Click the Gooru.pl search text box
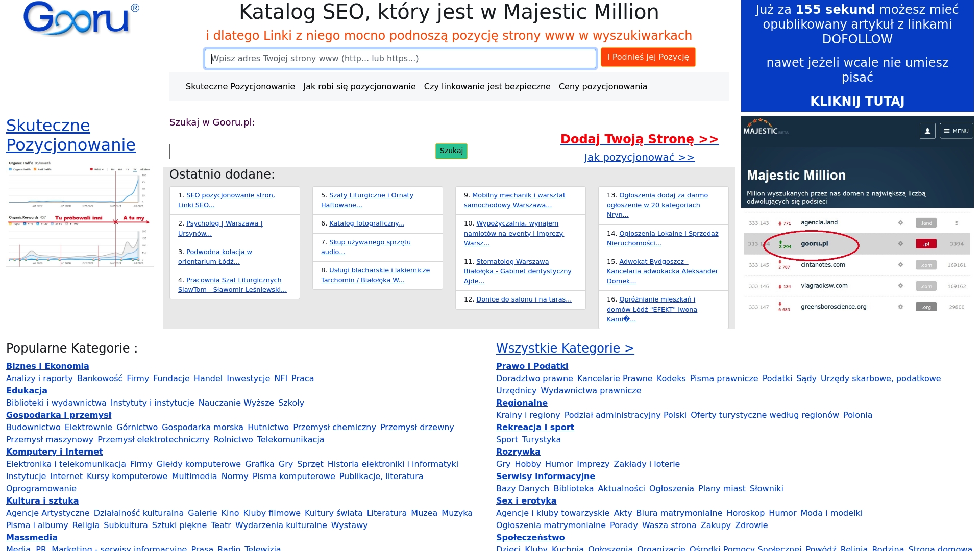This screenshot has height=551, width=980. pos(297,152)
